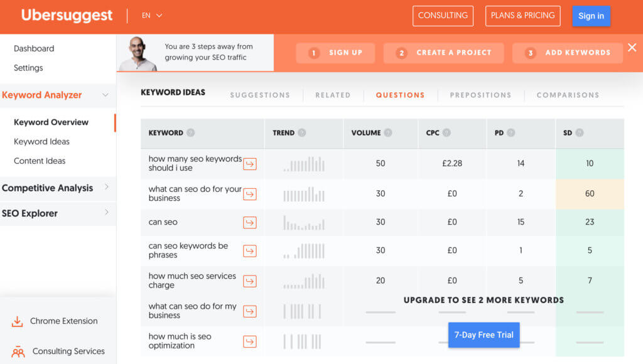
Task: Click the volume value 20
Action: point(381,281)
